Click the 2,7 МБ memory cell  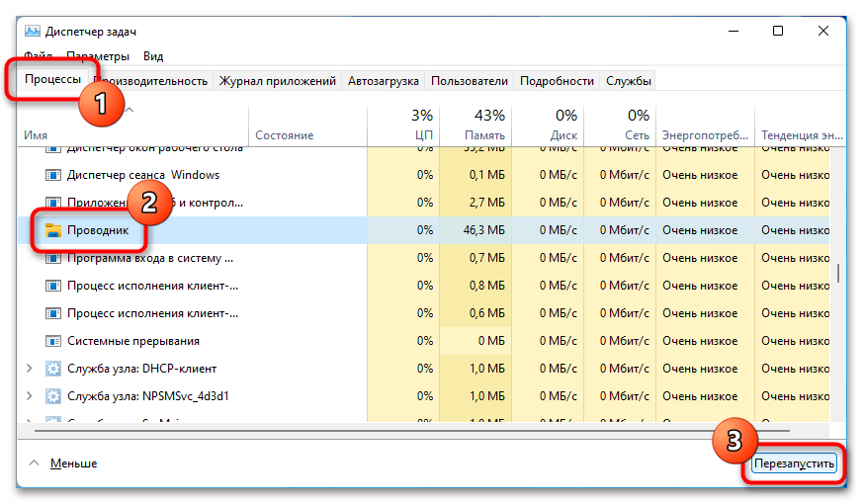(x=476, y=203)
